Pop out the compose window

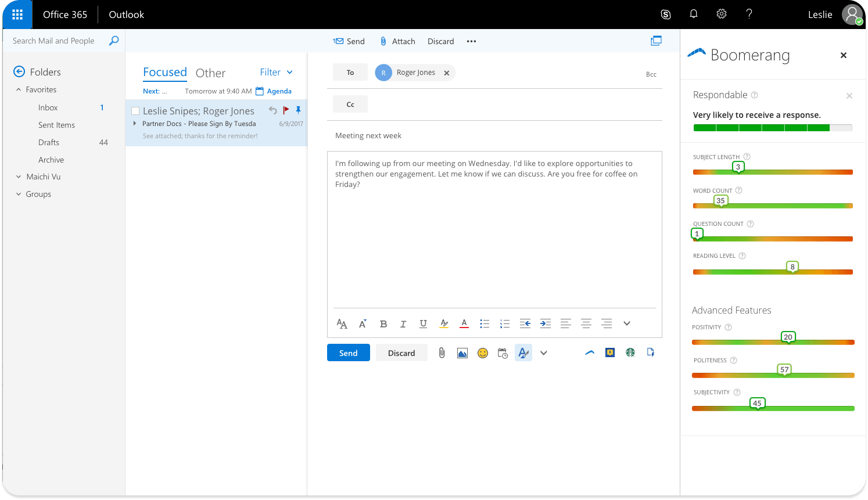pyautogui.click(x=656, y=41)
